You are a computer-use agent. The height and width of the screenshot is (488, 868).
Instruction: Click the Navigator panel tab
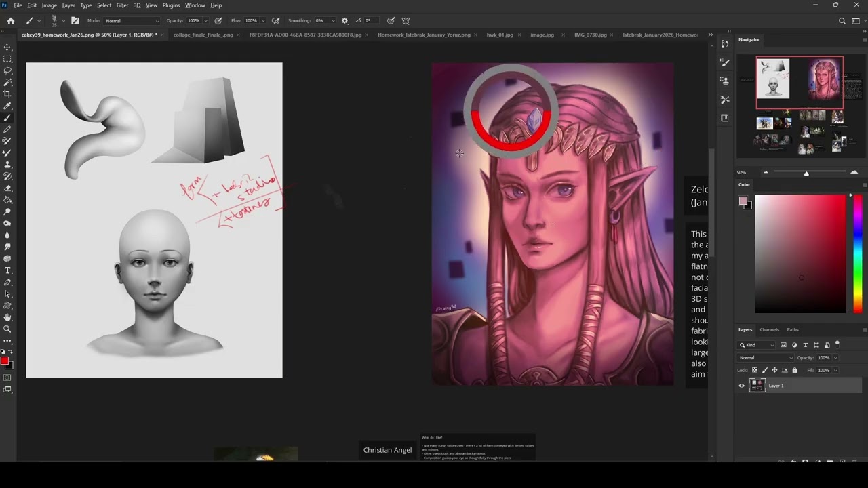[x=749, y=39]
